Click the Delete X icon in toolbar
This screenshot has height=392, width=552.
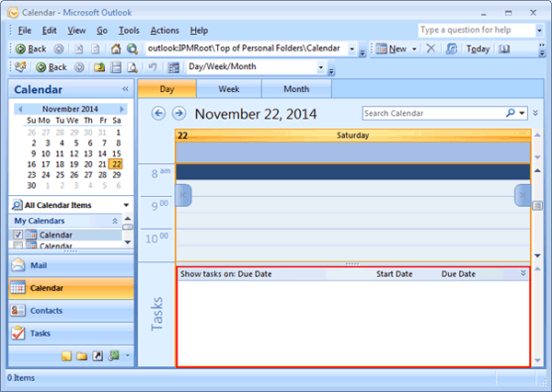pos(431,48)
